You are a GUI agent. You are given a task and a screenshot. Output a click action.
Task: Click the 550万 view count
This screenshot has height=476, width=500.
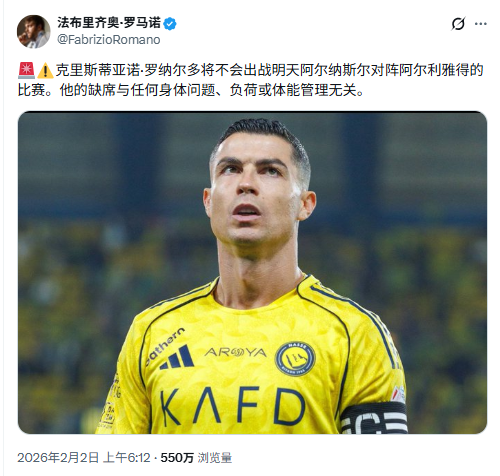(x=177, y=458)
